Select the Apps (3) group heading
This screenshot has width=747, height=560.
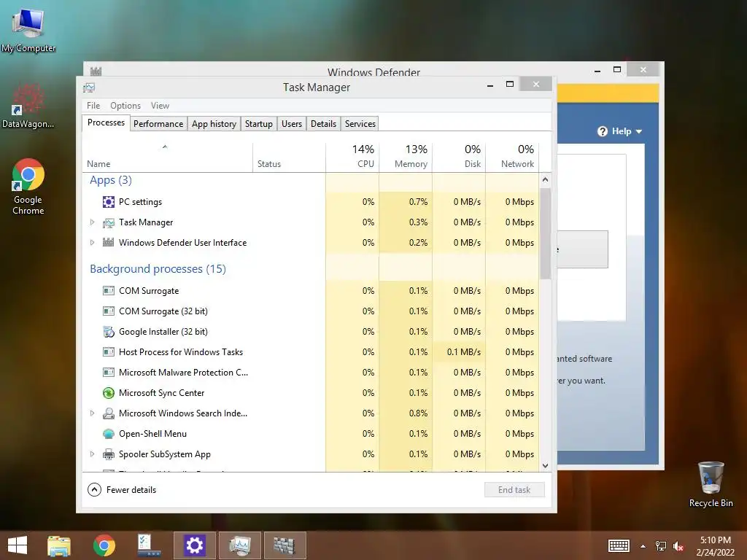pyautogui.click(x=111, y=181)
